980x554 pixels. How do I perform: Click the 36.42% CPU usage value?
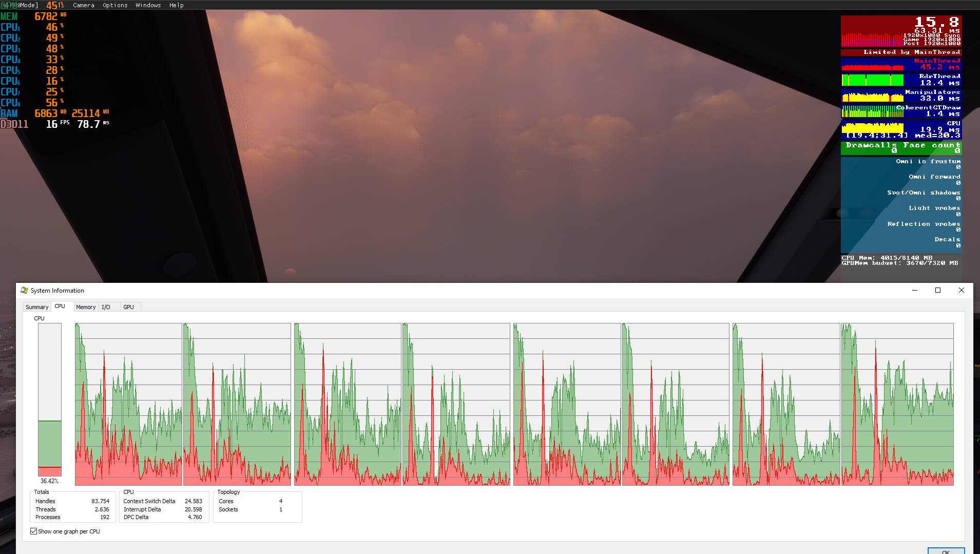49,481
